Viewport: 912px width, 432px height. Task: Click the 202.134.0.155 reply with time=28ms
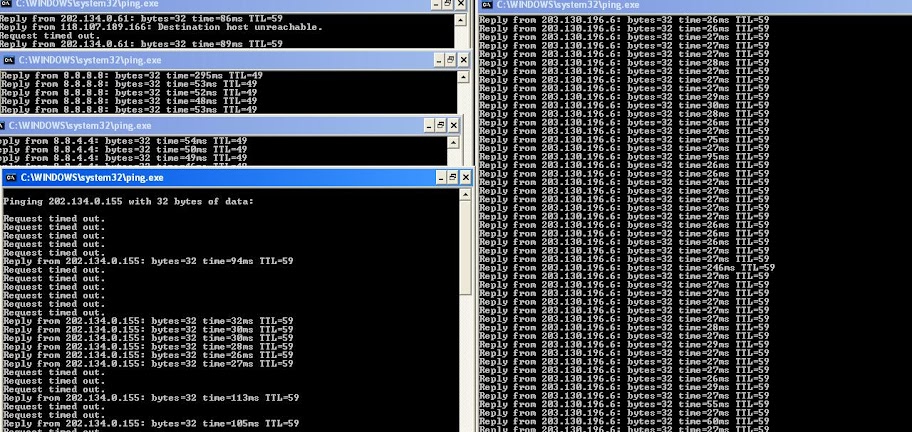pos(148,347)
